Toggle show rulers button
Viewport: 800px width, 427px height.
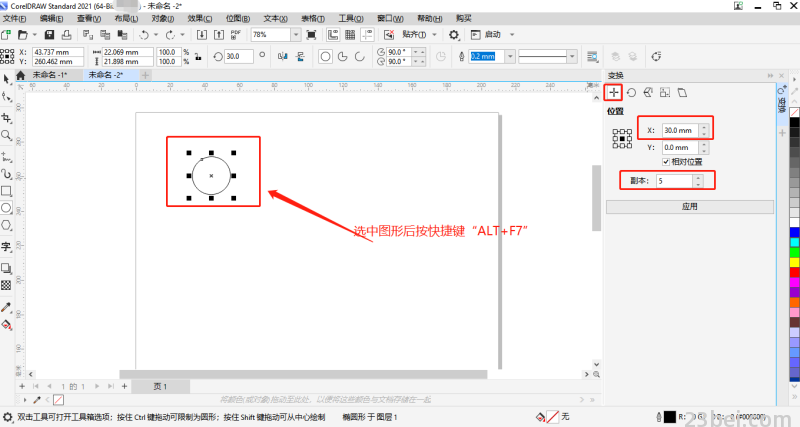tap(333, 35)
